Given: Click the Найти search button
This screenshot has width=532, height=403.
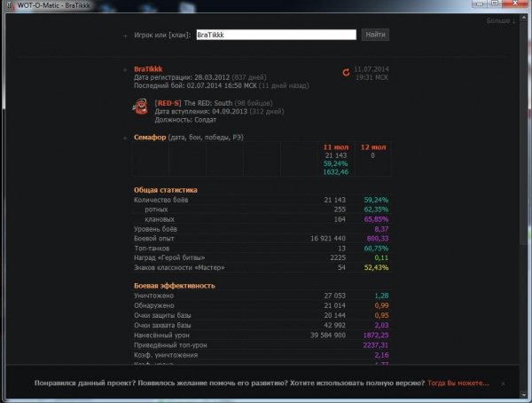Looking at the screenshot, I should (x=375, y=35).
